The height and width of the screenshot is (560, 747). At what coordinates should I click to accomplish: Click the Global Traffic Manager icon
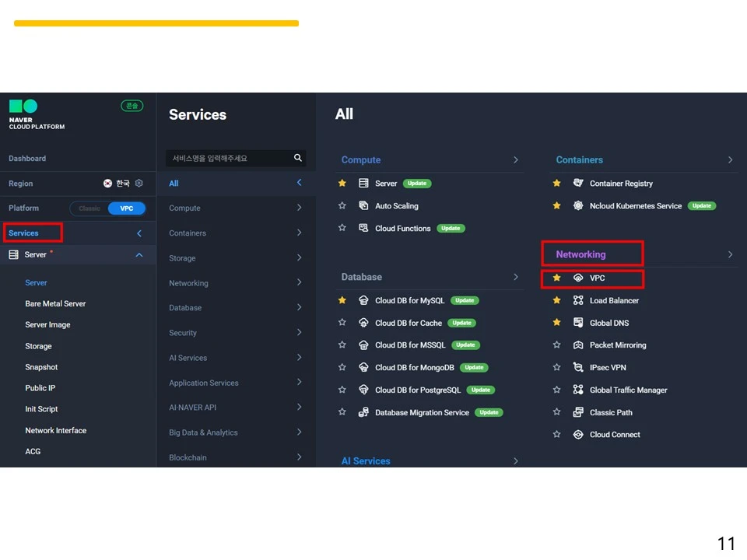578,390
